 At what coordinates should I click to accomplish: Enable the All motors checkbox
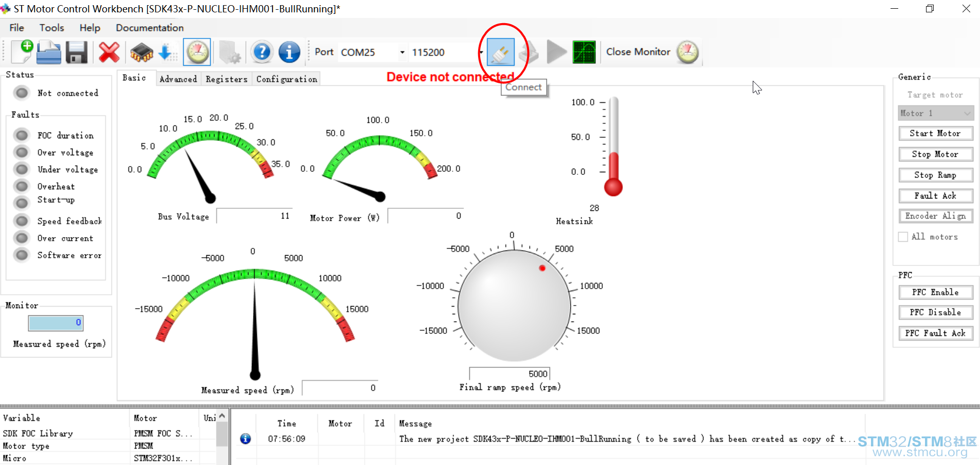pos(903,237)
